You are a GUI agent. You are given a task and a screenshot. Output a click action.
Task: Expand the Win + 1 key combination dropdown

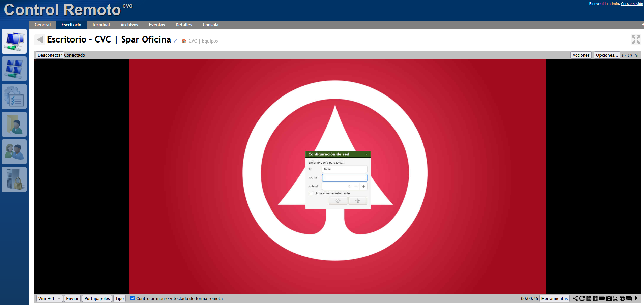click(x=49, y=298)
